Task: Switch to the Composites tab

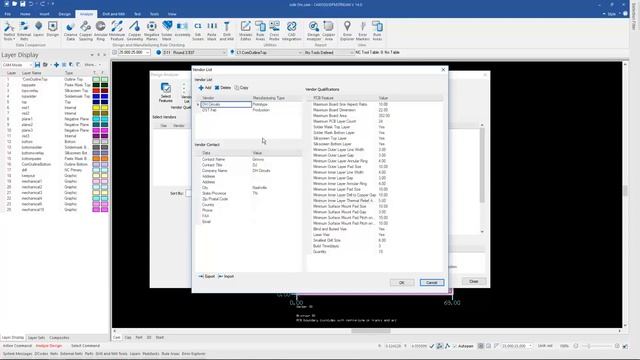Action: click(59, 338)
